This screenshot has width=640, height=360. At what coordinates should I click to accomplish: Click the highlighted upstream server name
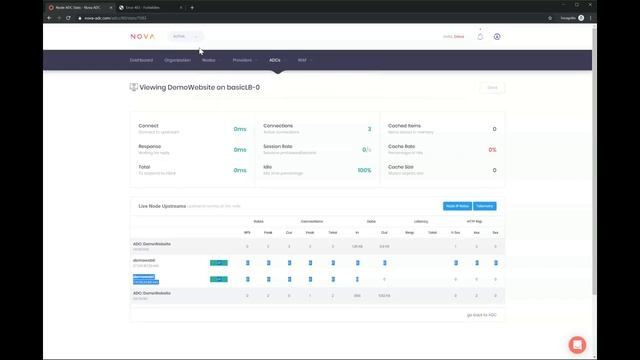click(x=144, y=277)
